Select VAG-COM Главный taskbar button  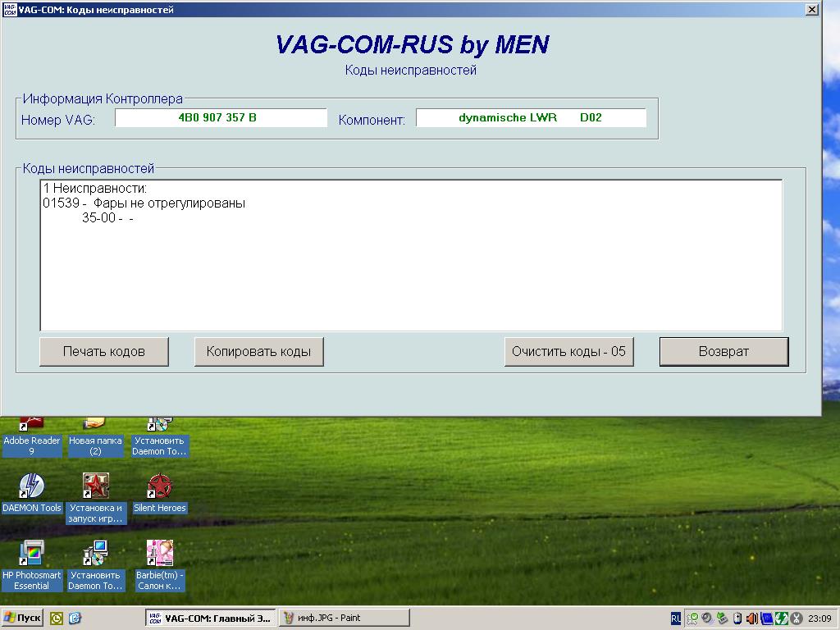(210, 619)
